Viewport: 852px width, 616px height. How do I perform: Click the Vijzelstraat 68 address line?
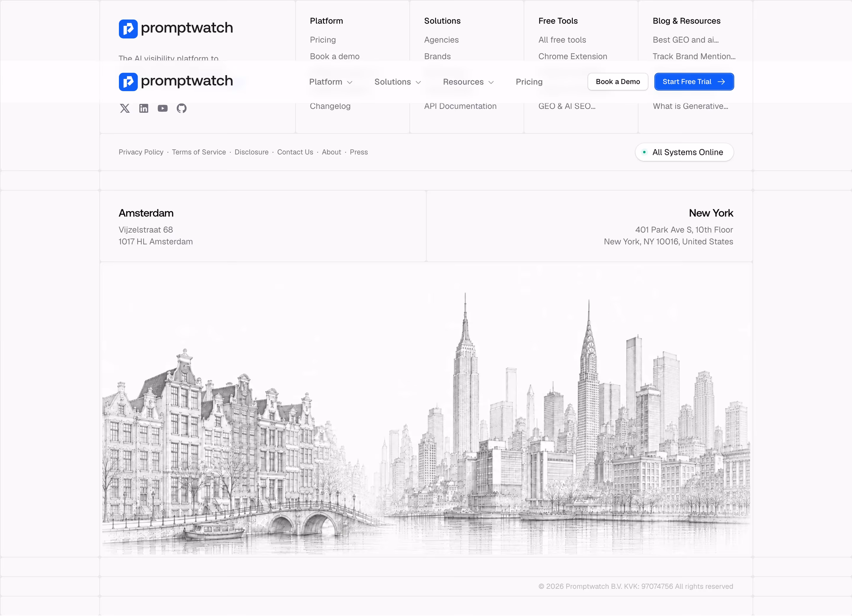(x=146, y=230)
